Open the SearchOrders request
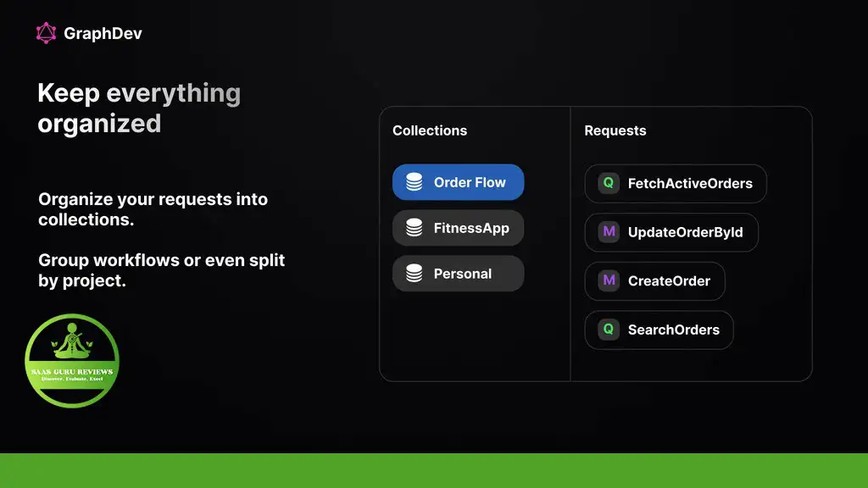Screen dimensions: 868x488 click(x=659, y=330)
